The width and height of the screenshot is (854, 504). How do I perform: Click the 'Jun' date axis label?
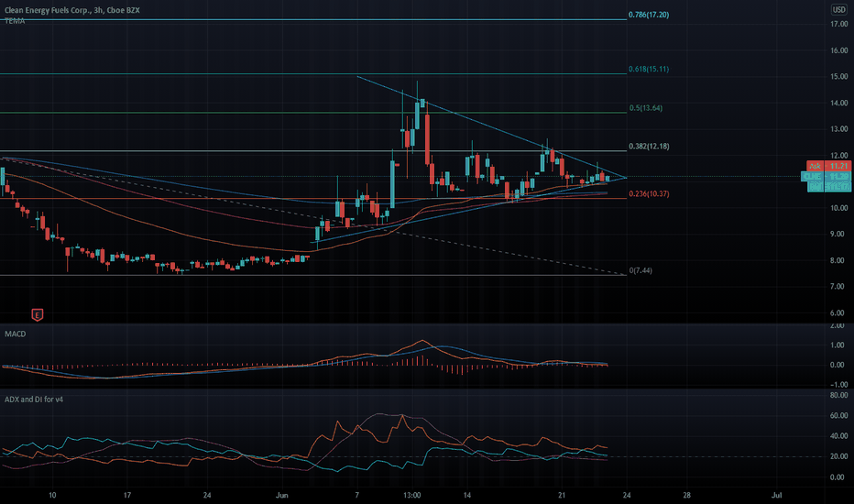click(281, 495)
